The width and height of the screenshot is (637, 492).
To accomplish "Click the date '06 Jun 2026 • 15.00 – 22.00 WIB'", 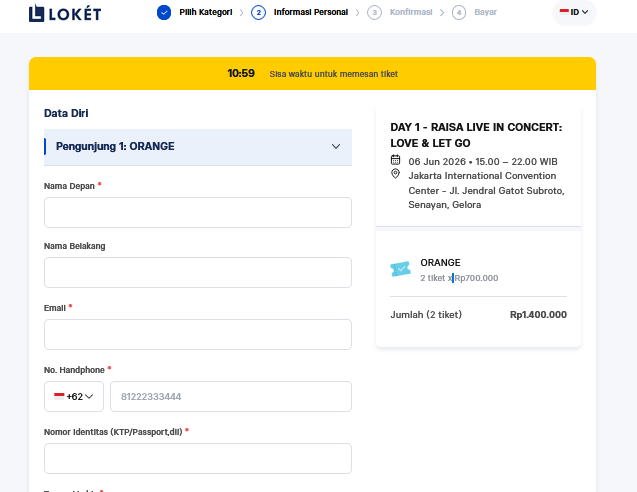I will pos(483,162).
